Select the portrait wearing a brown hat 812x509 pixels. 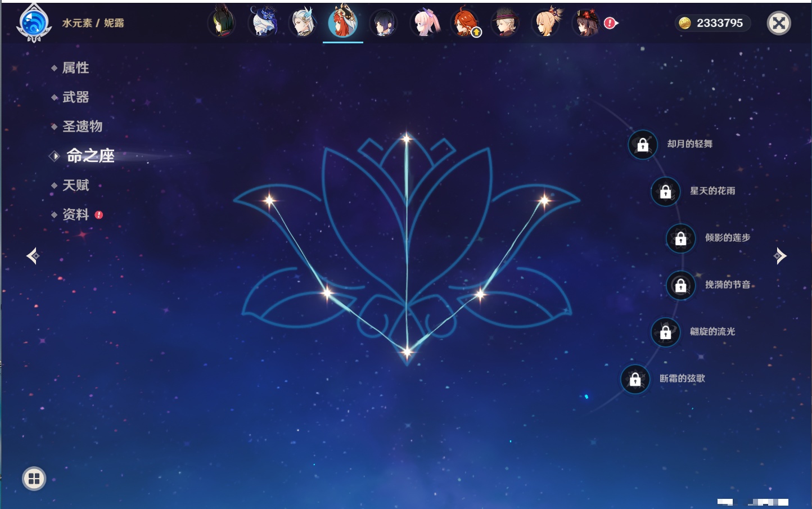point(505,23)
